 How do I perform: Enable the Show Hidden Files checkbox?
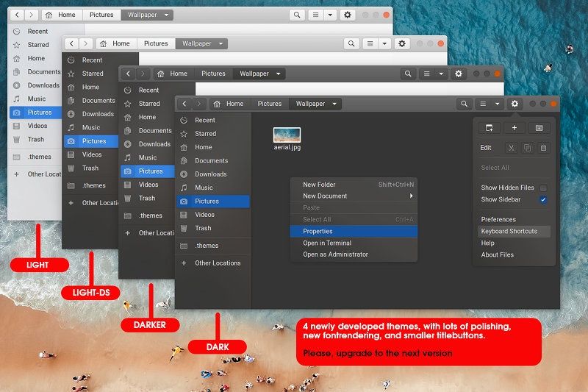543,188
